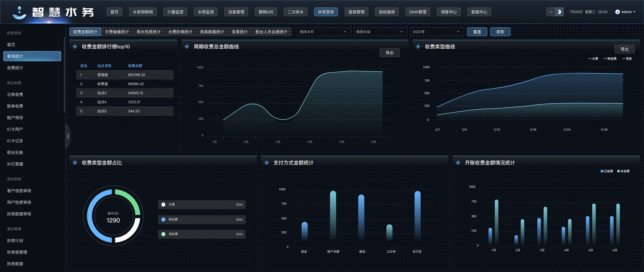Click diamond icon beside 周期收费总金额曲线
644x272 pixels.
click(x=187, y=47)
